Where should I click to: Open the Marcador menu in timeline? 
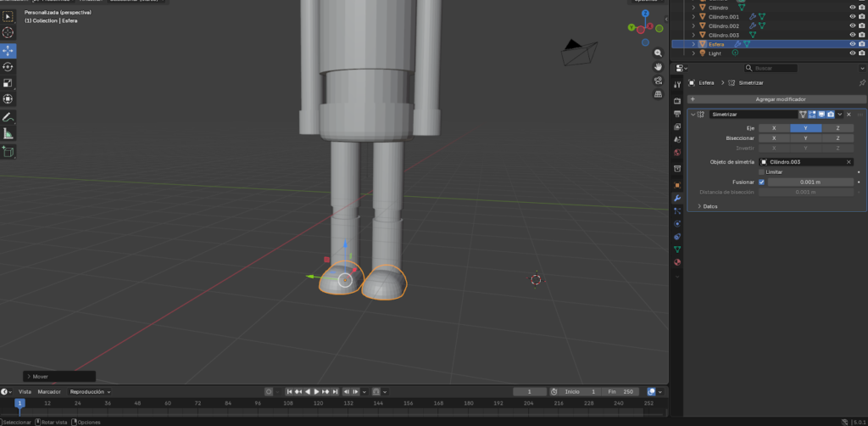pos(49,392)
